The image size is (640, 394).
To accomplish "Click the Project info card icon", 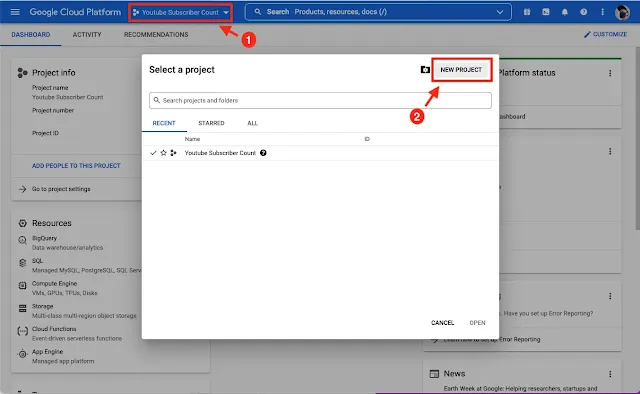I will click(22, 73).
